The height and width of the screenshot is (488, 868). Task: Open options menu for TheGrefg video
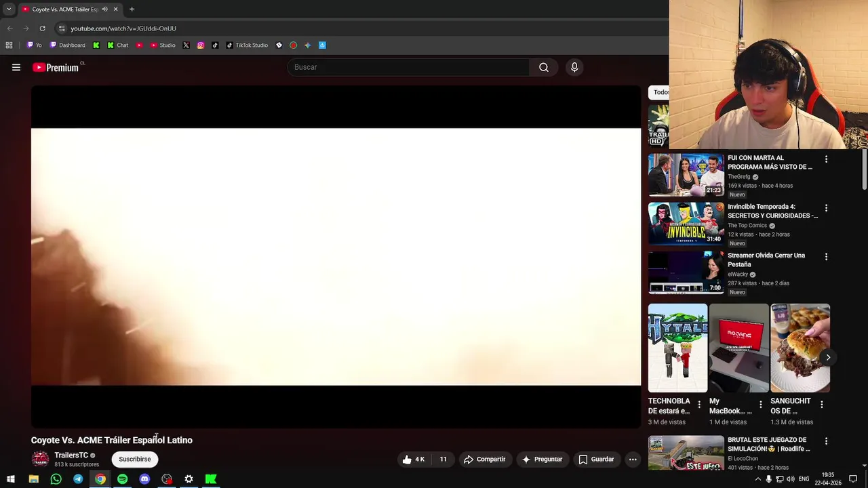pyautogui.click(x=826, y=159)
